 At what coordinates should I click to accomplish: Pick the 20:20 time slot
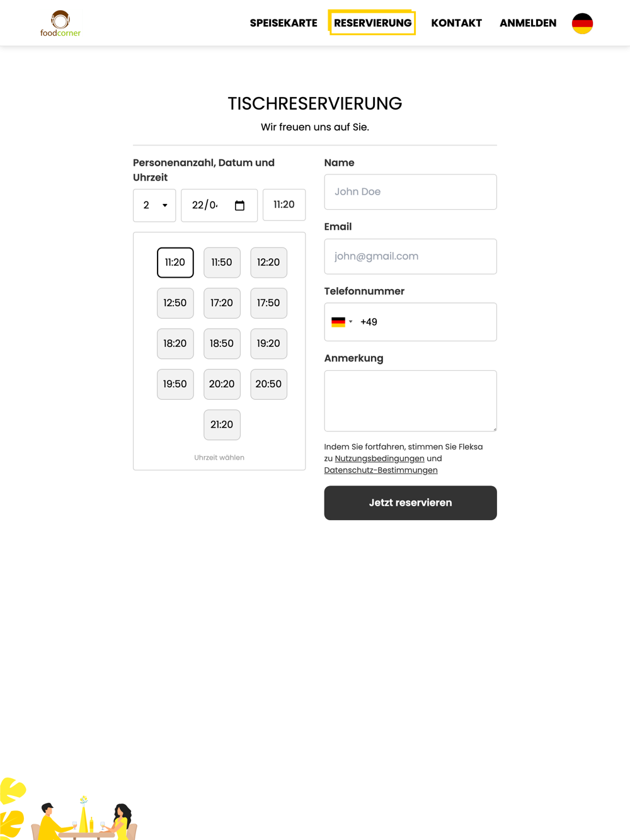coord(222,384)
